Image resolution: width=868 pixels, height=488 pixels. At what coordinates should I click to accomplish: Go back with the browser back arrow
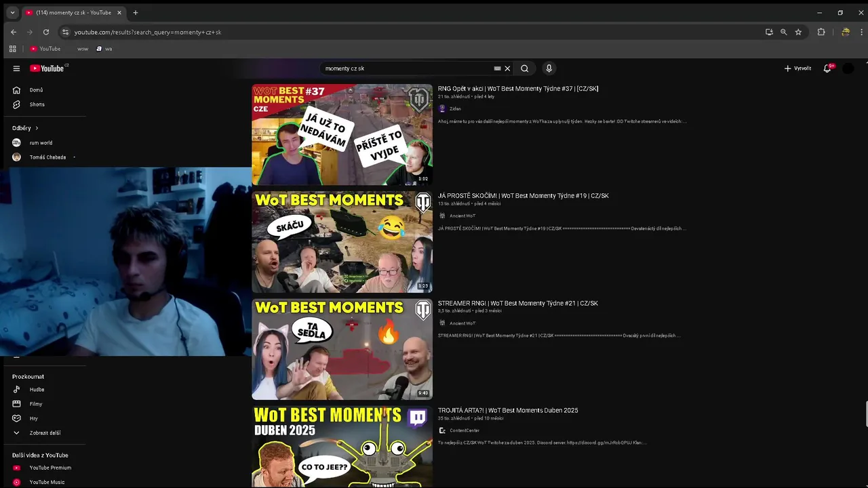click(14, 32)
